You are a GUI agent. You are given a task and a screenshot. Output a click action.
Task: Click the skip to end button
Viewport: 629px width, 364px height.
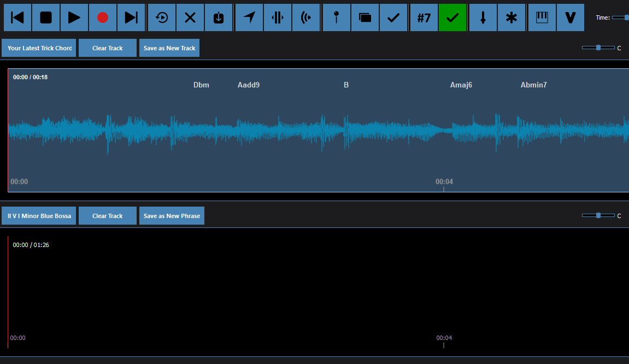131,17
